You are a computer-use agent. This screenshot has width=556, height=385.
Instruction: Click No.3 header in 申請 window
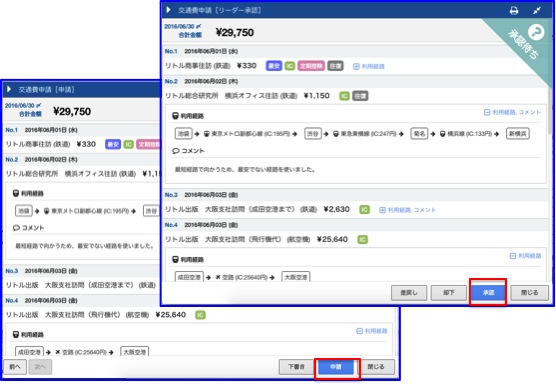click(x=82, y=271)
